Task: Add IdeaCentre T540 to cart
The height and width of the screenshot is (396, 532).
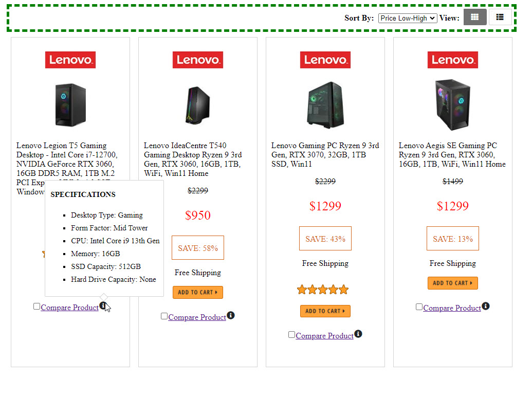Action: pyautogui.click(x=198, y=292)
